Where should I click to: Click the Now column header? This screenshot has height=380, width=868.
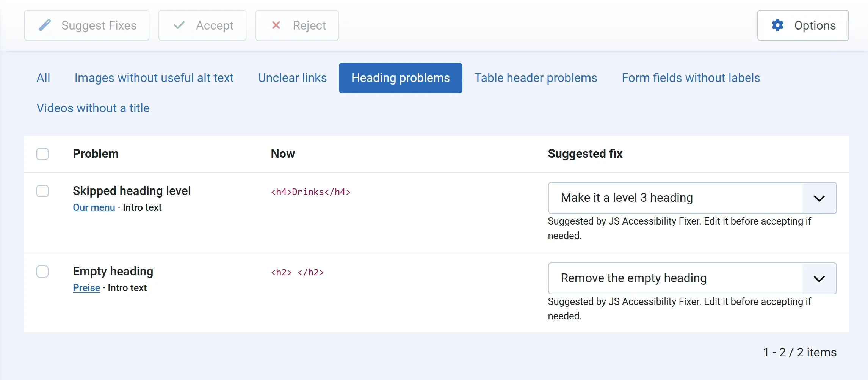click(283, 154)
